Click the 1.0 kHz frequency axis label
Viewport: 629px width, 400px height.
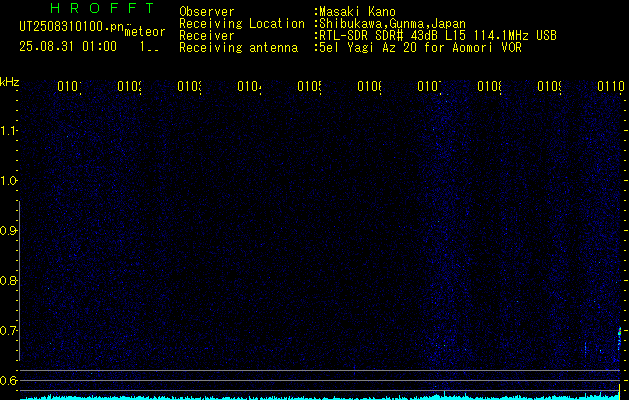8,181
